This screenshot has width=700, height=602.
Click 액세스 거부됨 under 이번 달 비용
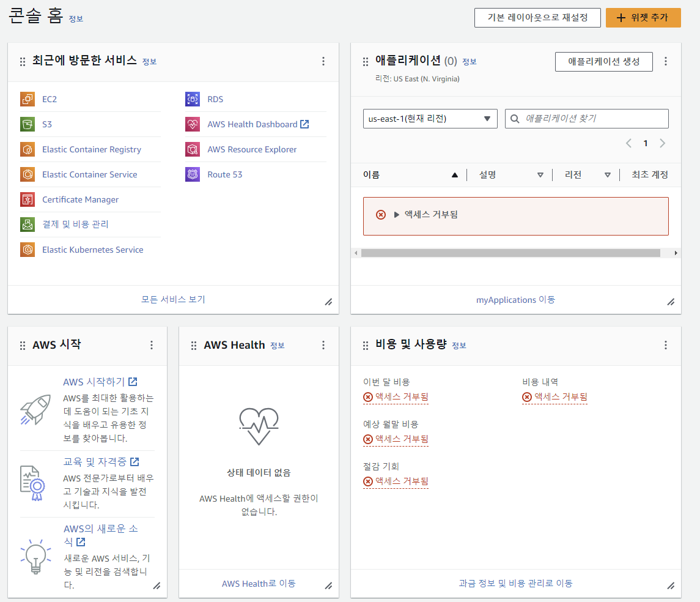click(396, 397)
